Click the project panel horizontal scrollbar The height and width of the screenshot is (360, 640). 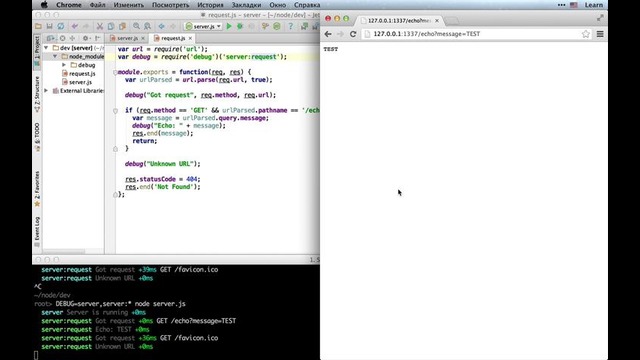[64, 251]
